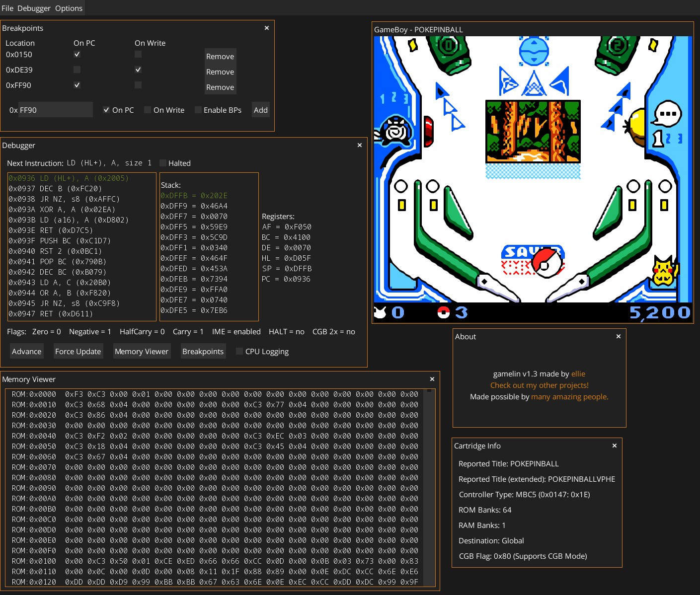The height and width of the screenshot is (595, 700).
Task: Close the Memory Viewer panel
Action: pos(432,379)
